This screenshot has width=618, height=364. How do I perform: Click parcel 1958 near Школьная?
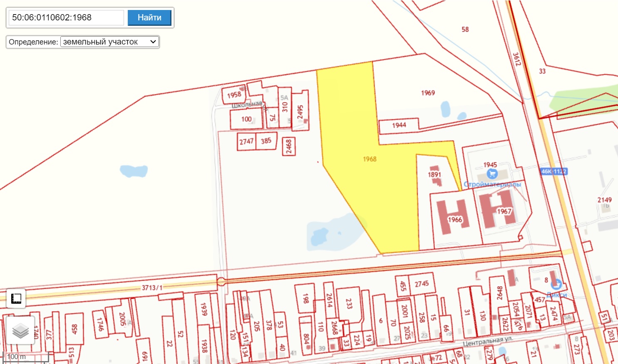coord(234,95)
